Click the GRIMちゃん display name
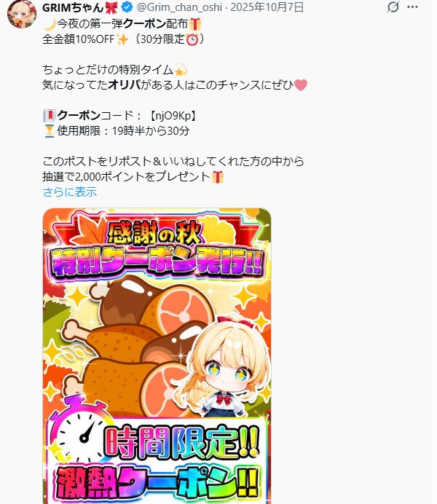 coord(73,7)
